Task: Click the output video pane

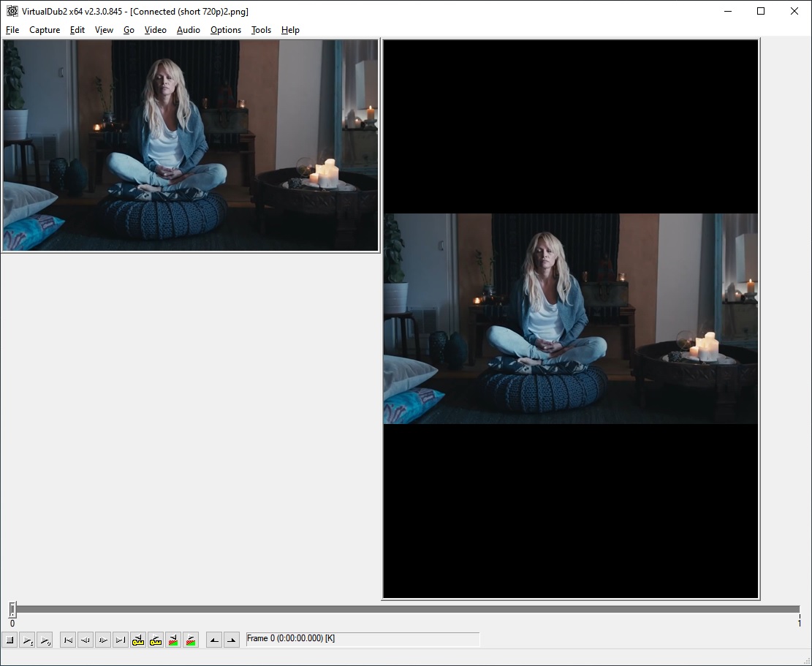Action: click(571, 319)
